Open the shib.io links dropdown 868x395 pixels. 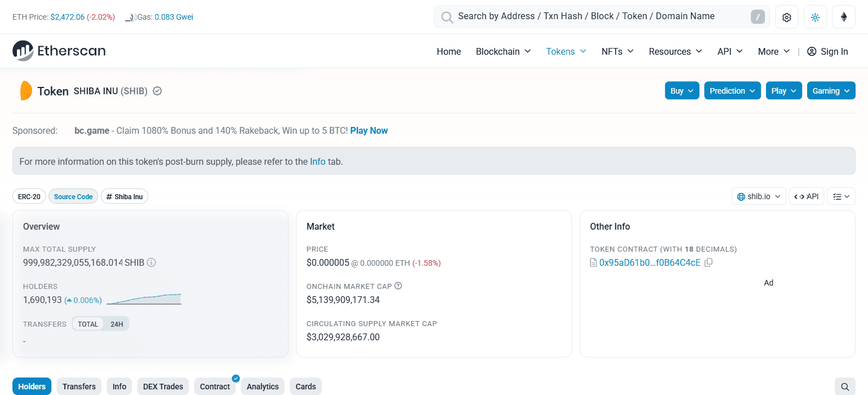[x=759, y=196]
